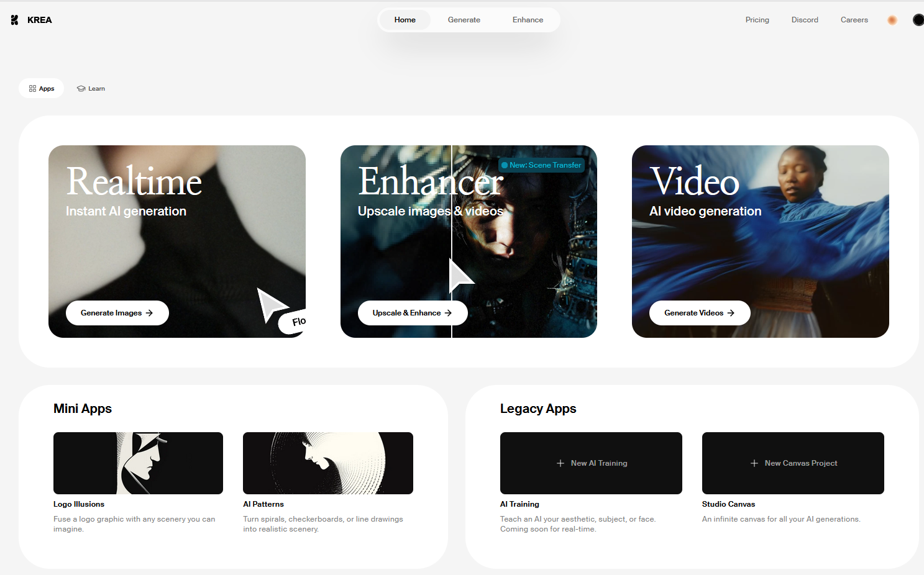
Task: Open the Careers page link
Action: pos(854,20)
